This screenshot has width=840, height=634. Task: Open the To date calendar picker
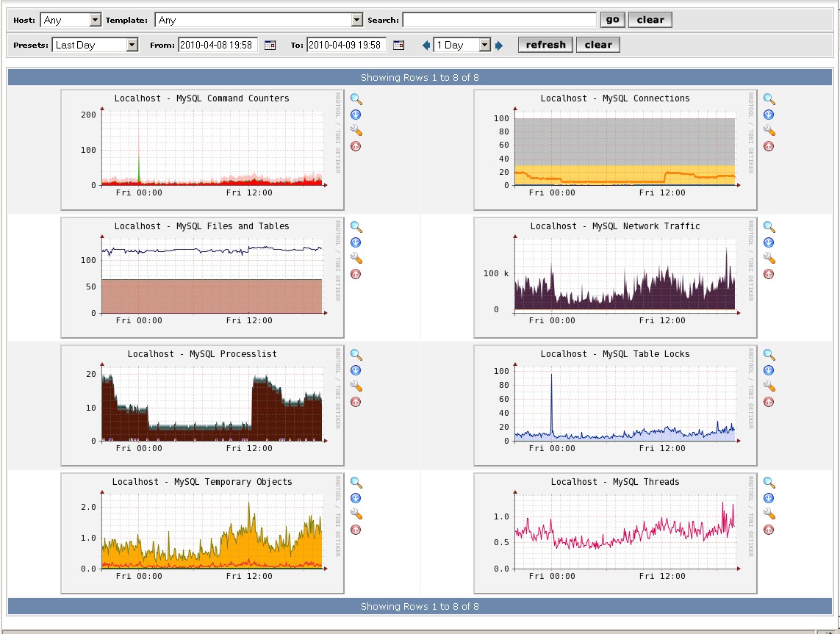(x=398, y=45)
